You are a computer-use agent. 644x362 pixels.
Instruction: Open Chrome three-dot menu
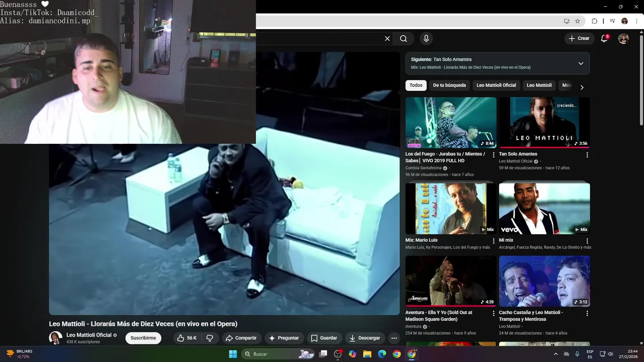pos(637,21)
